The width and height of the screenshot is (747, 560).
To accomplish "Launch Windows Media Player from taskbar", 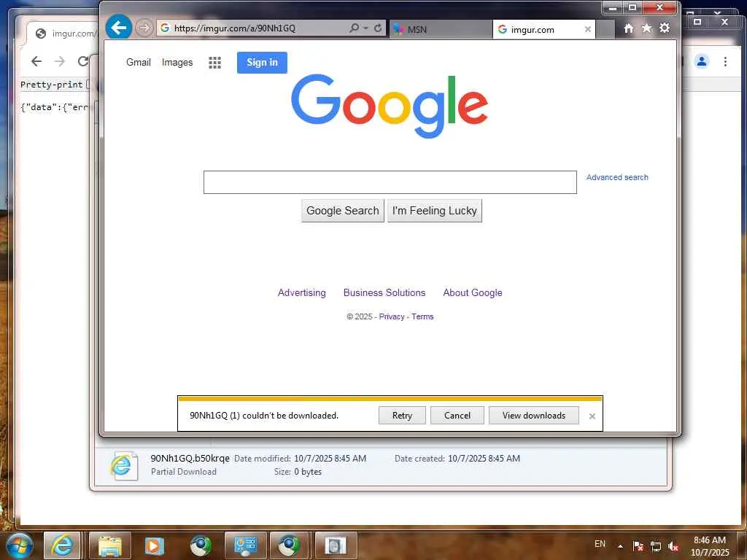I will coord(154,545).
